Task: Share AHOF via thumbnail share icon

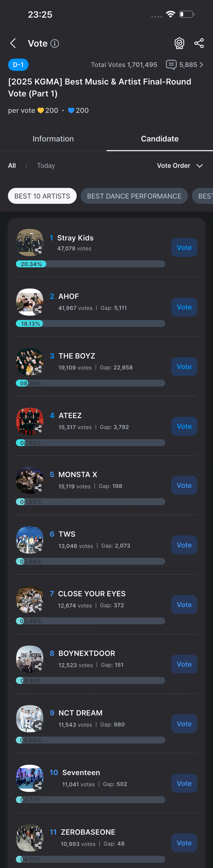Action: point(38,309)
